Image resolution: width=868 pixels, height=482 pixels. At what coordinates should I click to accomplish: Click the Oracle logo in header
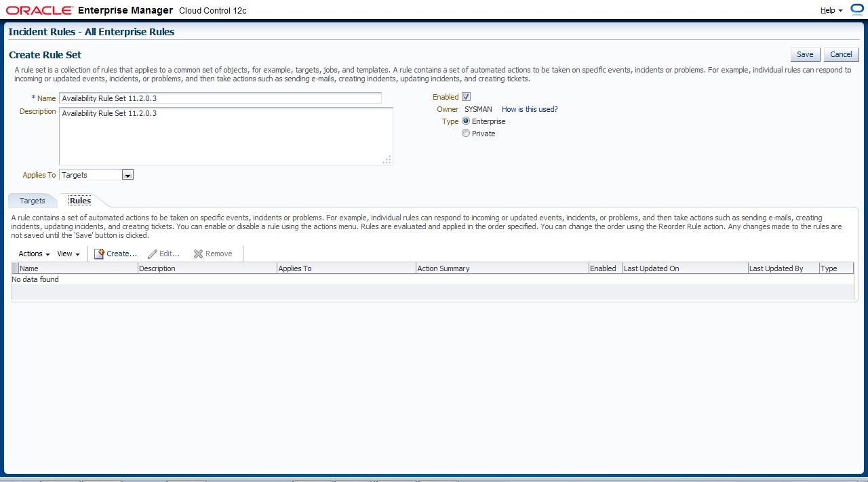point(39,11)
